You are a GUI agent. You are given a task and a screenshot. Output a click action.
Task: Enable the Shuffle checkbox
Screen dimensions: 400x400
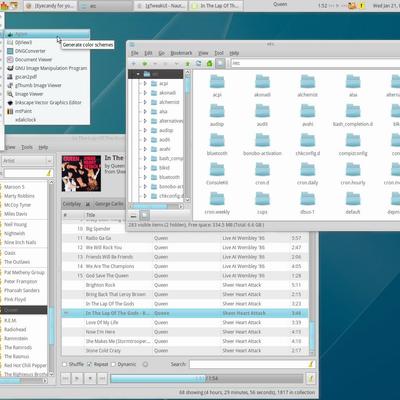click(65, 364)
